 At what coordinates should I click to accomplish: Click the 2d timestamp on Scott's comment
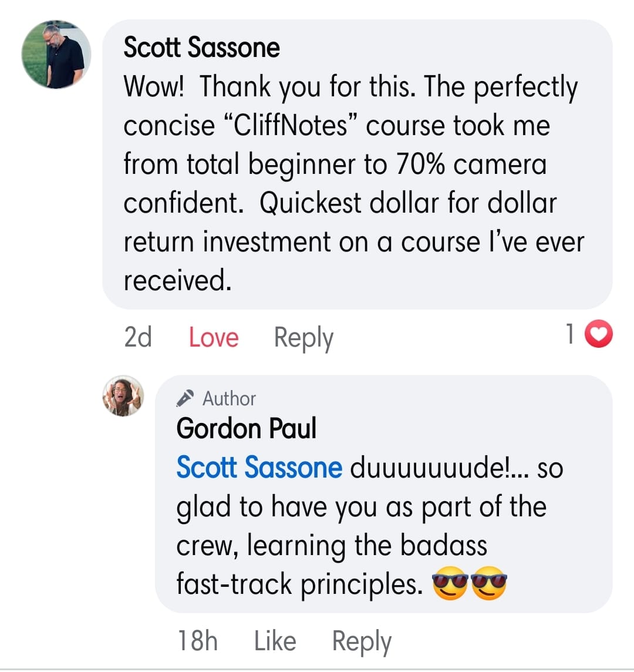click(x=138, y=338)
